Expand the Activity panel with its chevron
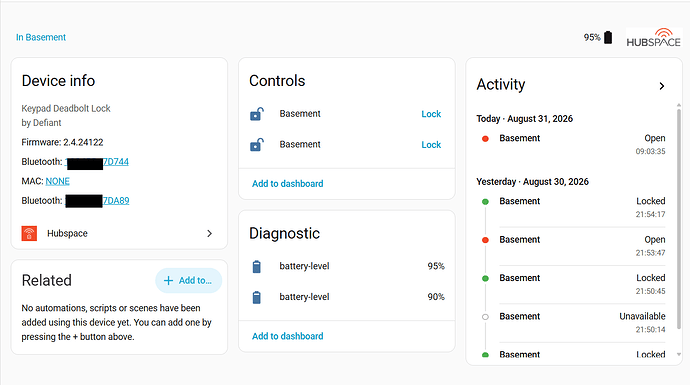The image size is (690, 385). coord(661,86)
